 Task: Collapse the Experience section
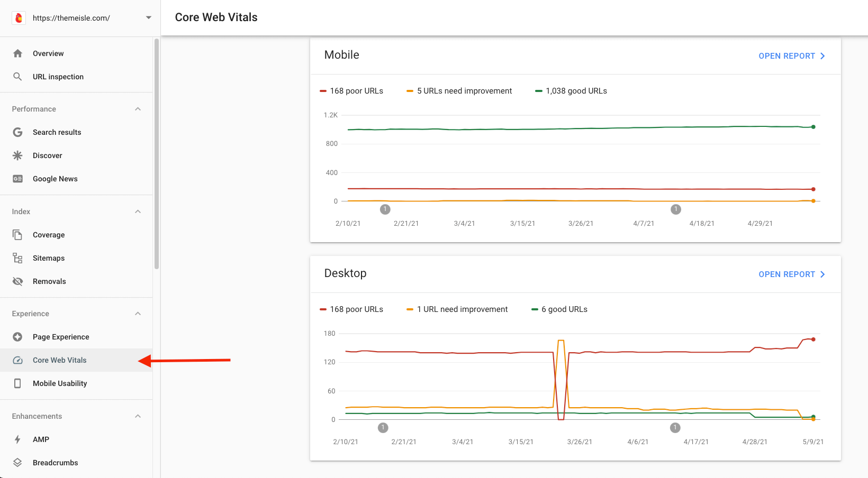[138, 313]
